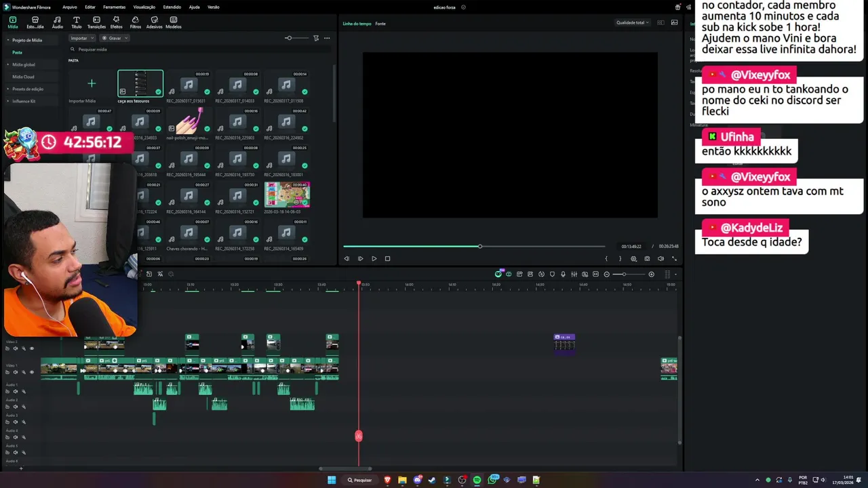Click the add track plus icon
The width and height of the screenshot is (868, 488).
coord(21,468)
